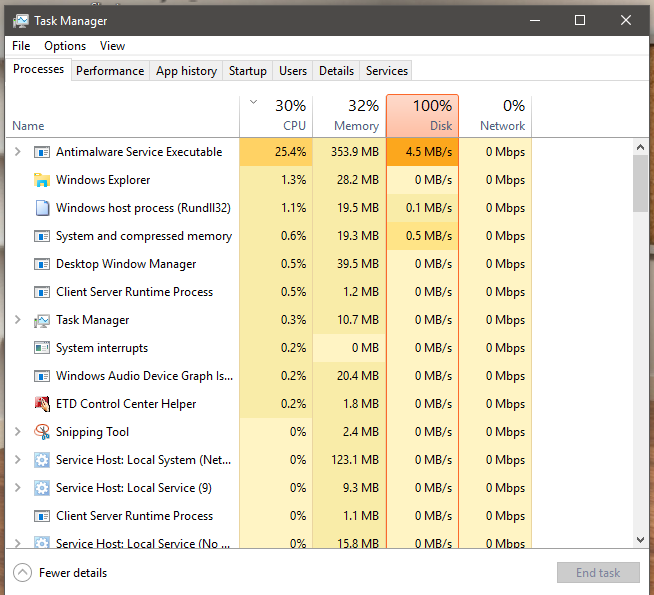Click the Task Manager title bar icon
654x595 pixels.
click(x=20, y=20)
